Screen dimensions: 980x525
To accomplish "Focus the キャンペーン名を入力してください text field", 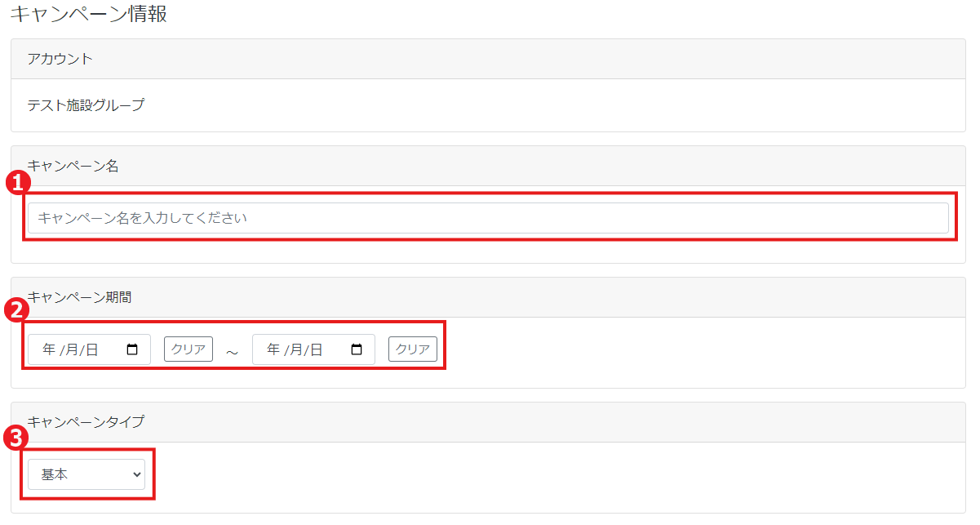I will coord(488,218).
